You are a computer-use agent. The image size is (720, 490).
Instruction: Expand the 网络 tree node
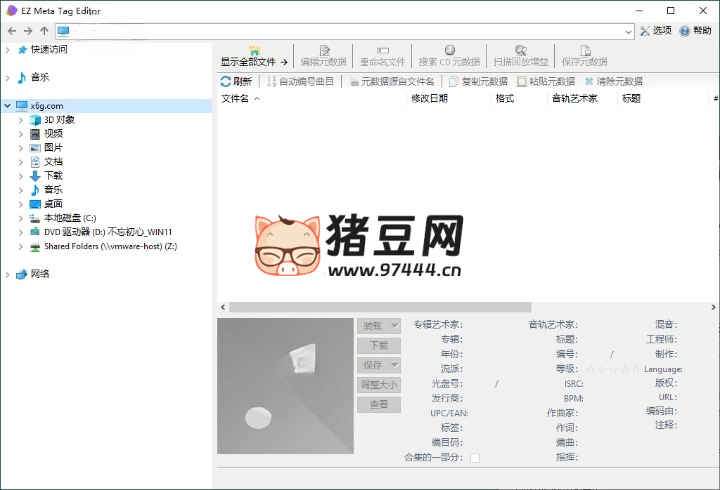click(7, 275)
